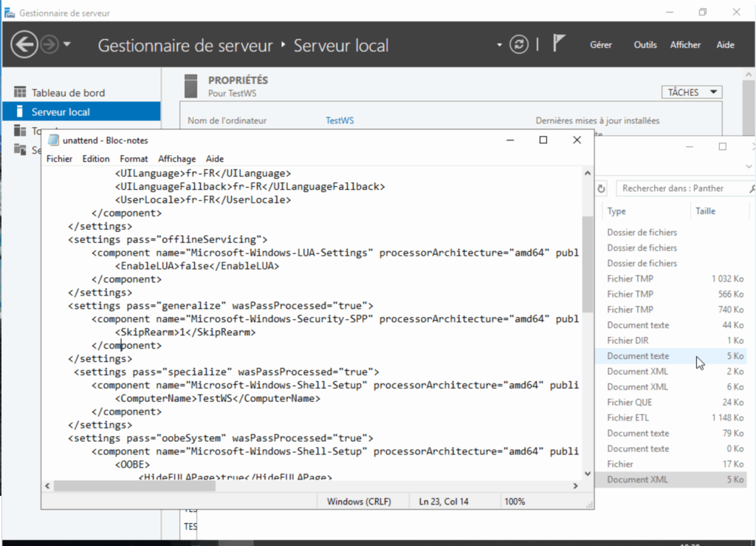Click the refresh icon beside Panther search box

point(601,188)
